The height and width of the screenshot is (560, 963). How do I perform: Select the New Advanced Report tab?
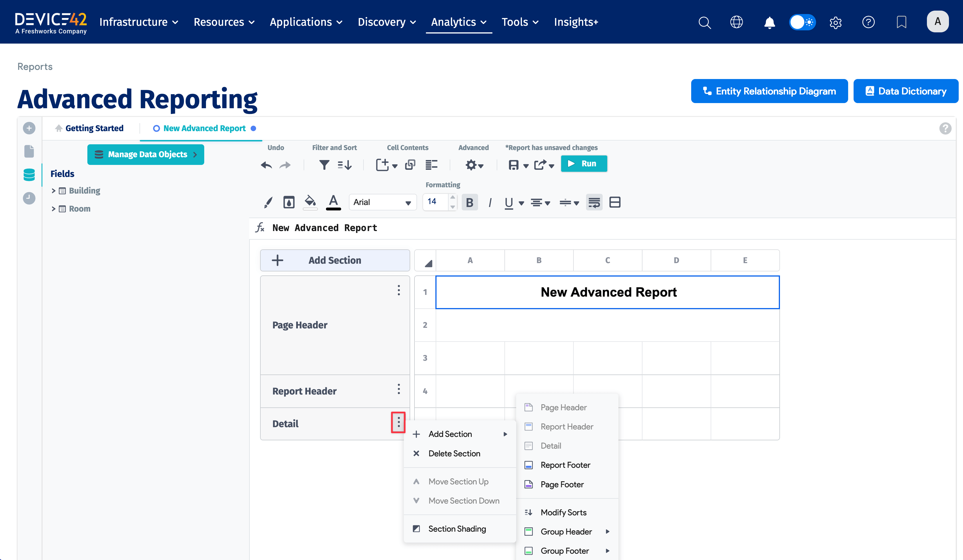[x=204, y=128]
